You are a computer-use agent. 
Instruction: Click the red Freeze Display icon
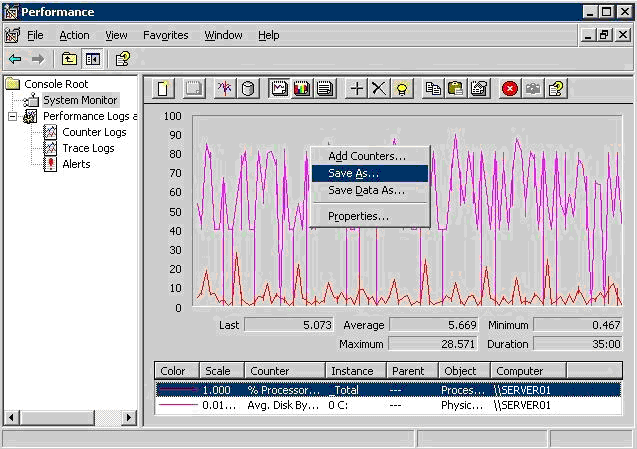[510, 88]
